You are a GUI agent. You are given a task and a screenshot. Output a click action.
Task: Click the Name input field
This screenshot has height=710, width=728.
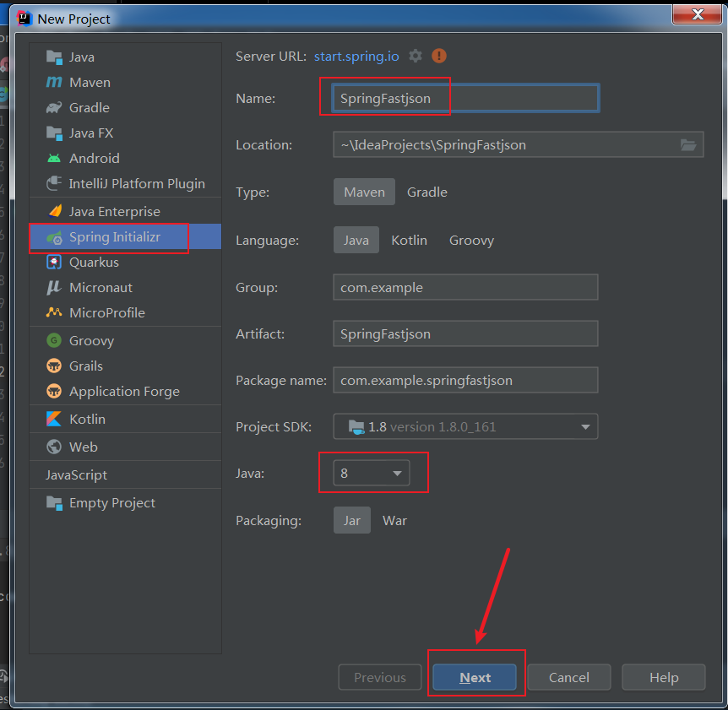point(465,98)
